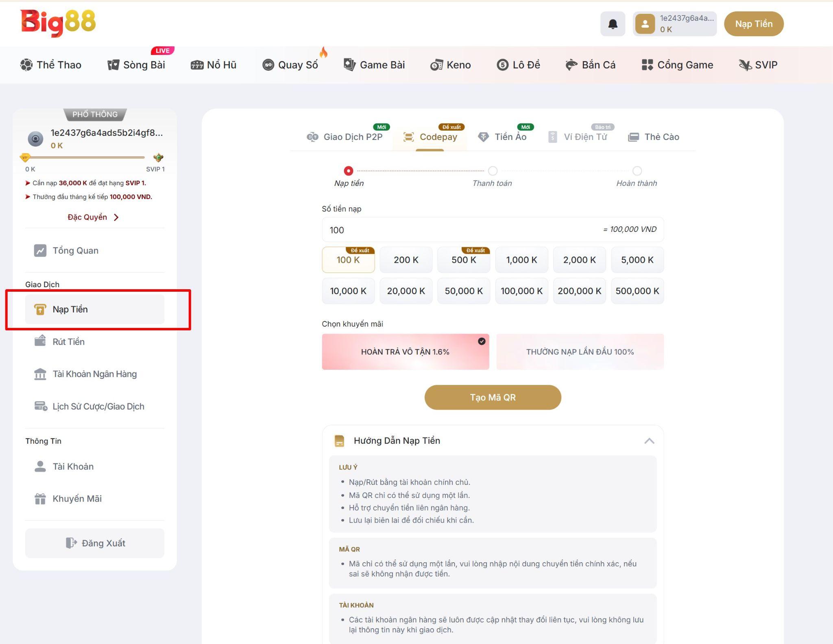
Task: Click the Đăng Xuất logout button
Action: [x=95, y=543]
